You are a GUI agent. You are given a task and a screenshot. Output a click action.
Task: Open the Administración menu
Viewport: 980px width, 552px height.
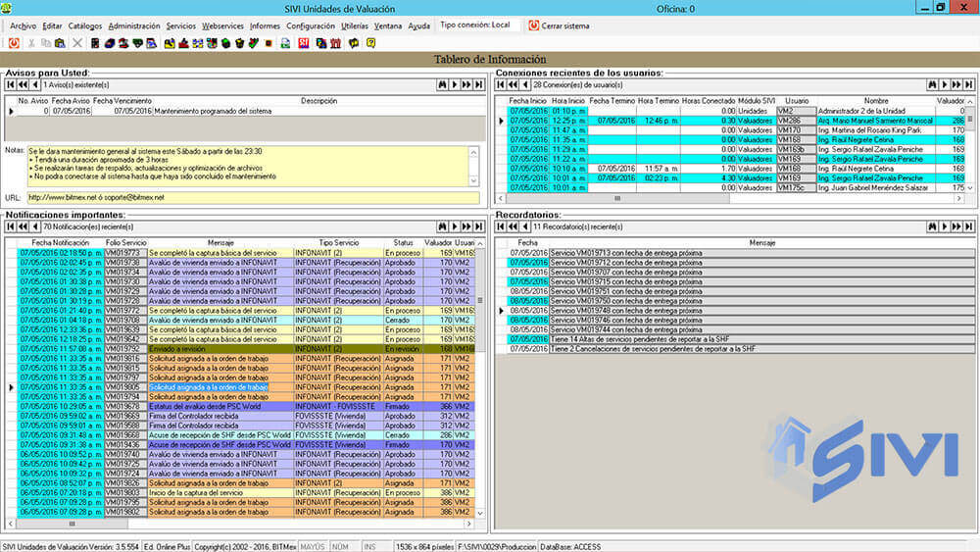[x=133, y=26]
